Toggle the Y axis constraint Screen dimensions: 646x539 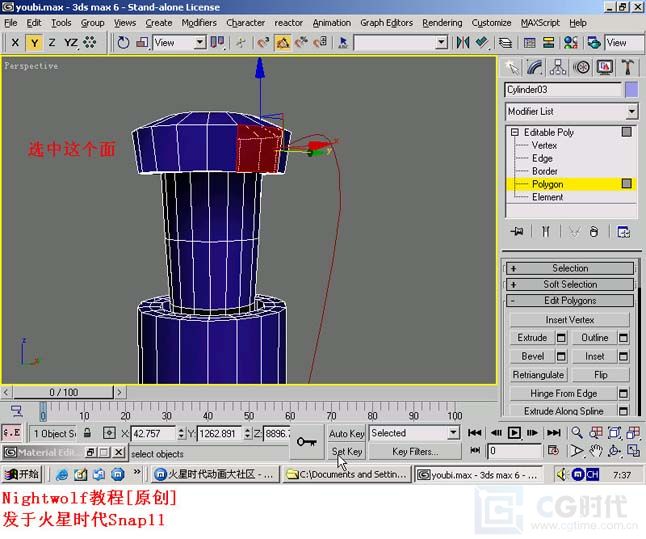click(34, 42)
